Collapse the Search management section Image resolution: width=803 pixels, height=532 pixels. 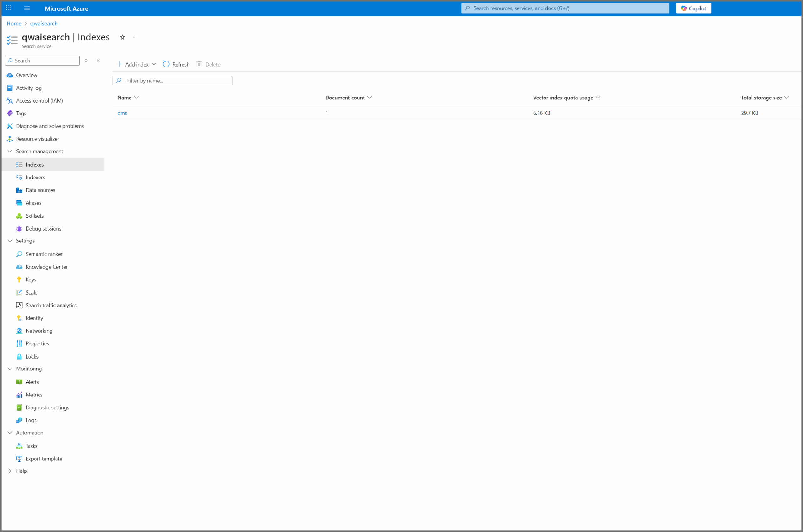[x=10, y=151]
